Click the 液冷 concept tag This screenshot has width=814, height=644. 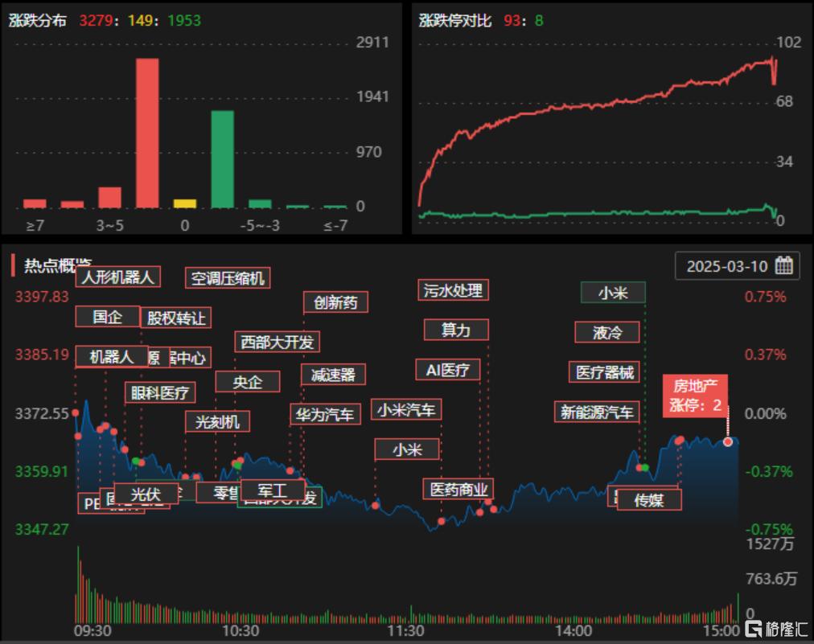click(606, 332)
